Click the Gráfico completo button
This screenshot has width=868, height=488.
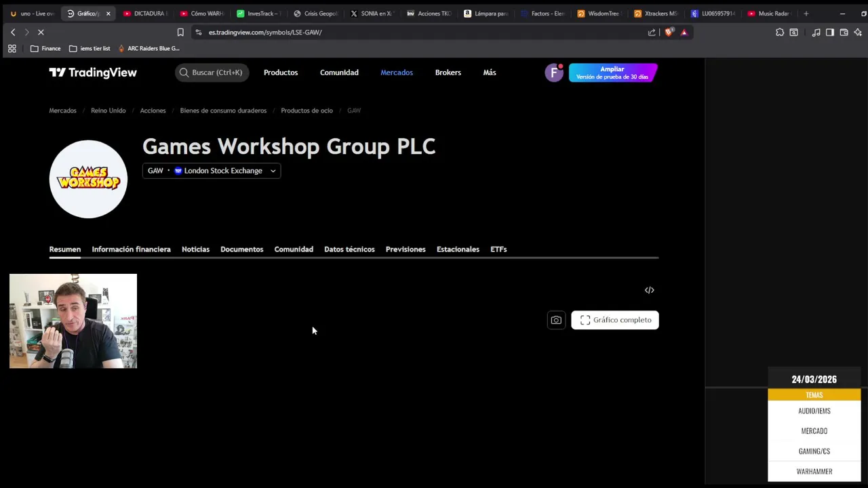(x=615, y=320)
